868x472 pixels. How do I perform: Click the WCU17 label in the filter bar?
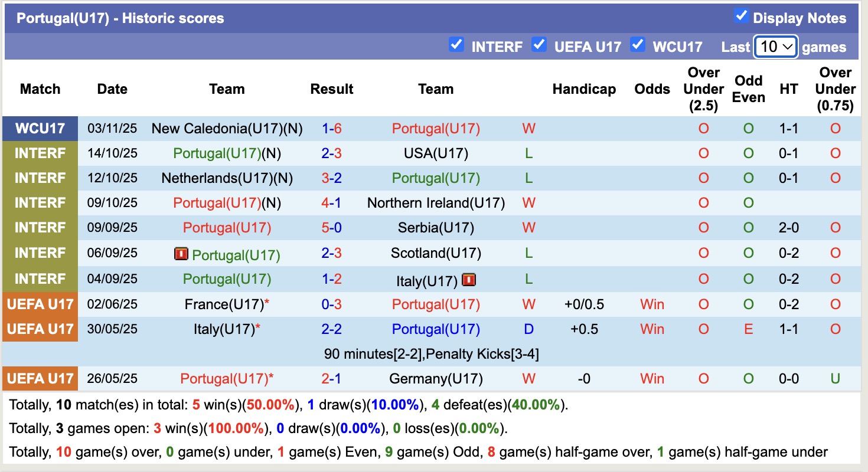pyautogui.click(x=678, y=46)
